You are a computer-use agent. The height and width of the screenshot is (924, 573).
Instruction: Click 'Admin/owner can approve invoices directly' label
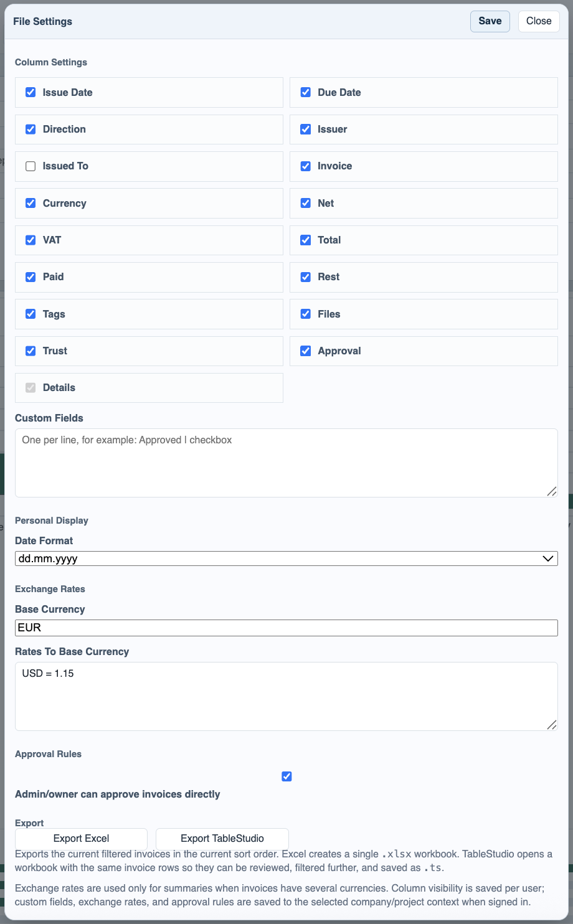pos(118,794)
